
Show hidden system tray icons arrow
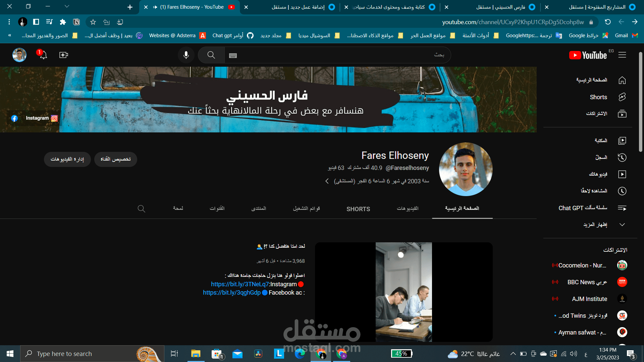(513, 354)
